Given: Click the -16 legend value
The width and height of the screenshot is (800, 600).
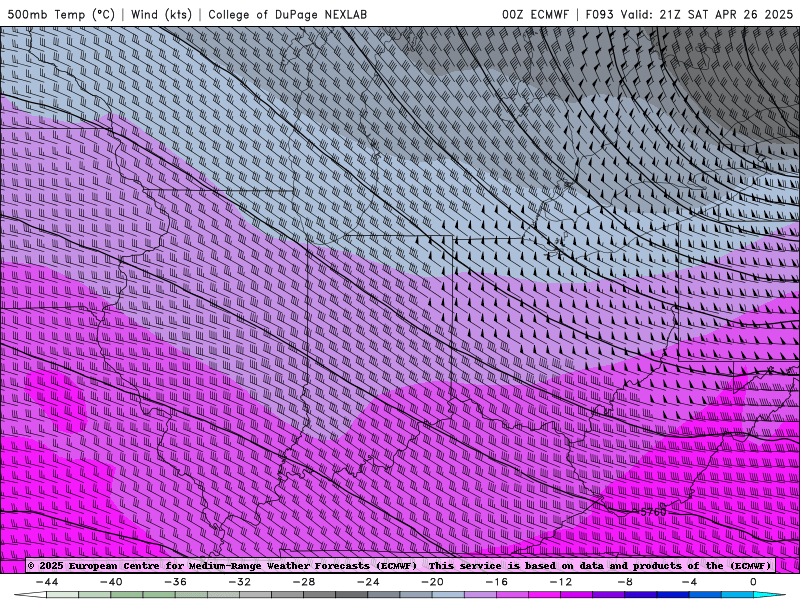Looking at the screenshot, I should tap(496, 582).
